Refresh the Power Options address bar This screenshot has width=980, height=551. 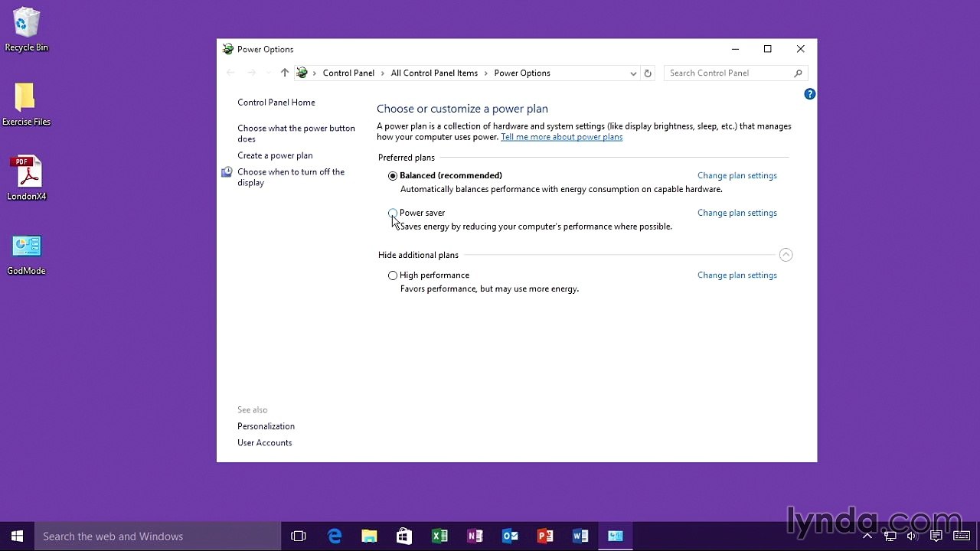(x=648, y=73)
